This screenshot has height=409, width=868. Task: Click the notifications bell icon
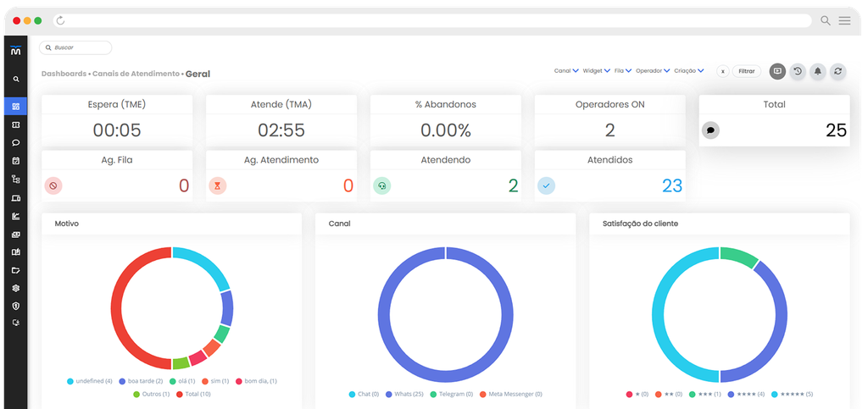click(818, 71)
